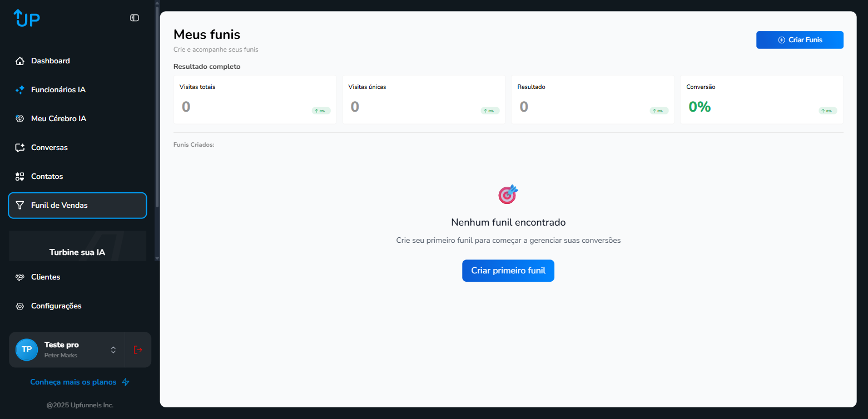Toggle the sidebar collapse icon
This screenshot has height=419, width=868.
pyautogui.click(x=135, y=18)
